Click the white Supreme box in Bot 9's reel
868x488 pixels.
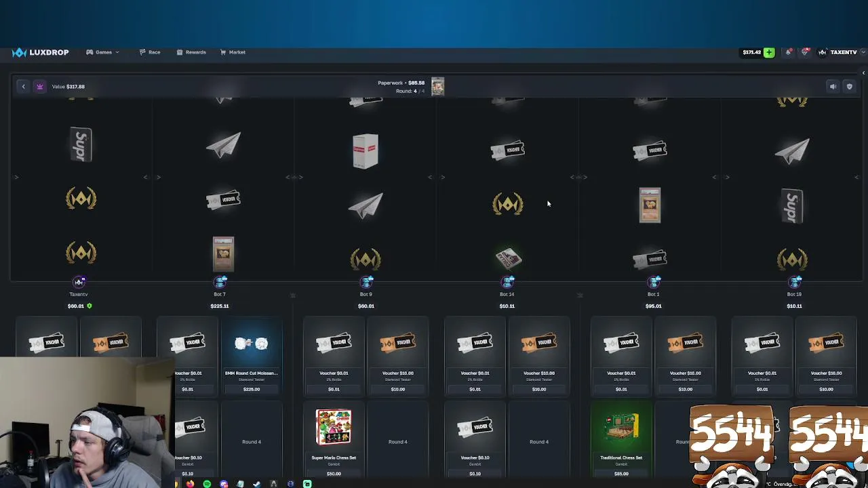point(366,150)
